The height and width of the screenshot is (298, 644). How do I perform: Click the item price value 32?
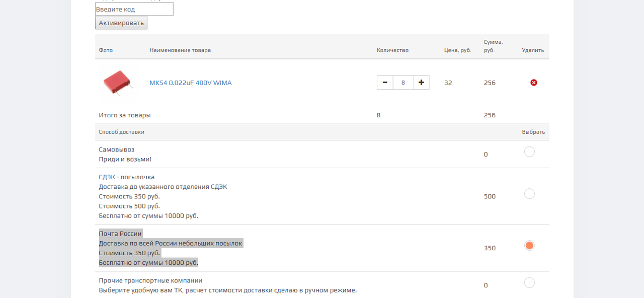coord(448,83)
